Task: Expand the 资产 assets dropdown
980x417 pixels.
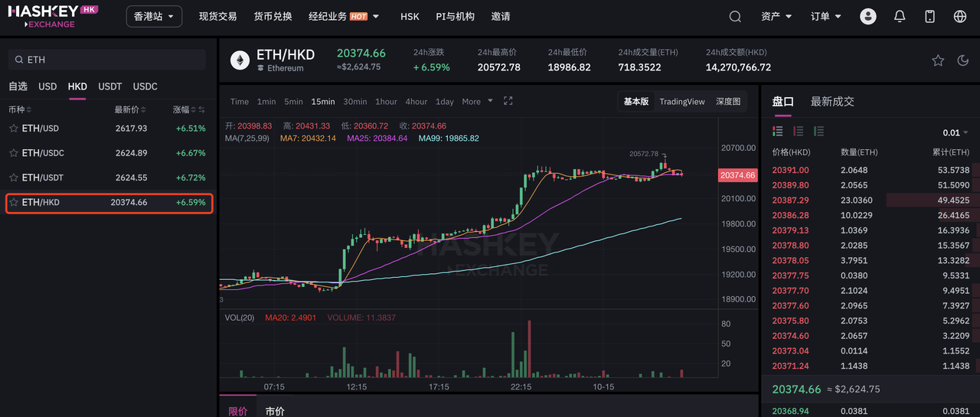Action: [x=776, y=16]
